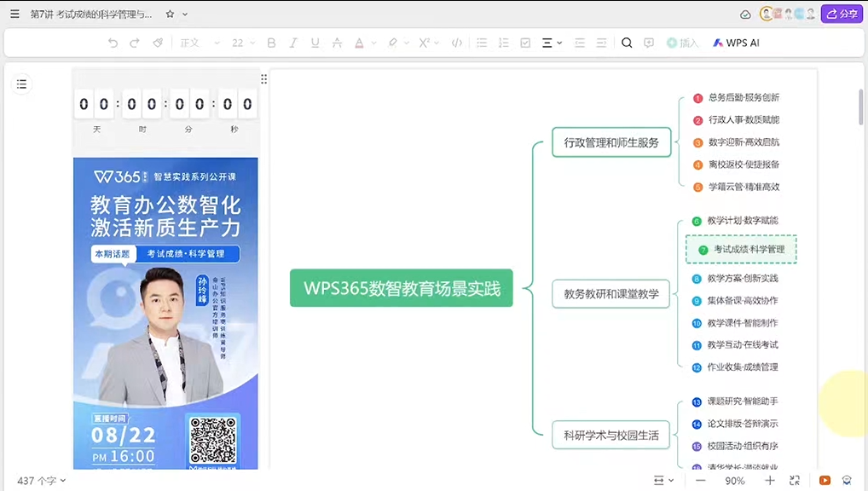Expand the font size 22 dropdown
This screenshot has height=491, width=868.
(x=243, y=43)
